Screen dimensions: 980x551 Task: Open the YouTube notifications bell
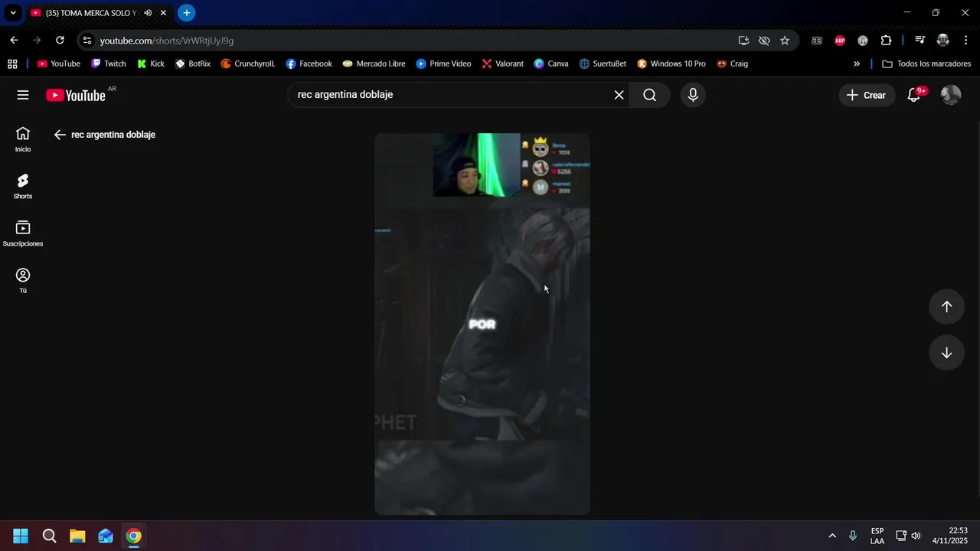(x=913, y=95)
